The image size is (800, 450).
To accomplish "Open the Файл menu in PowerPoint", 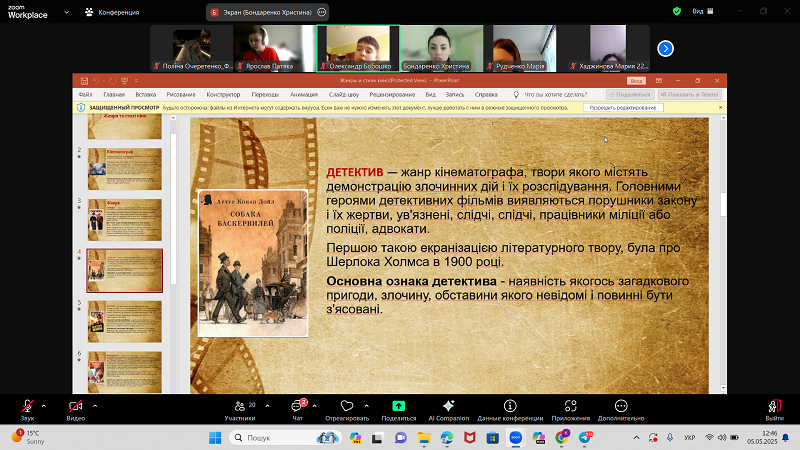I will point(85,94).
